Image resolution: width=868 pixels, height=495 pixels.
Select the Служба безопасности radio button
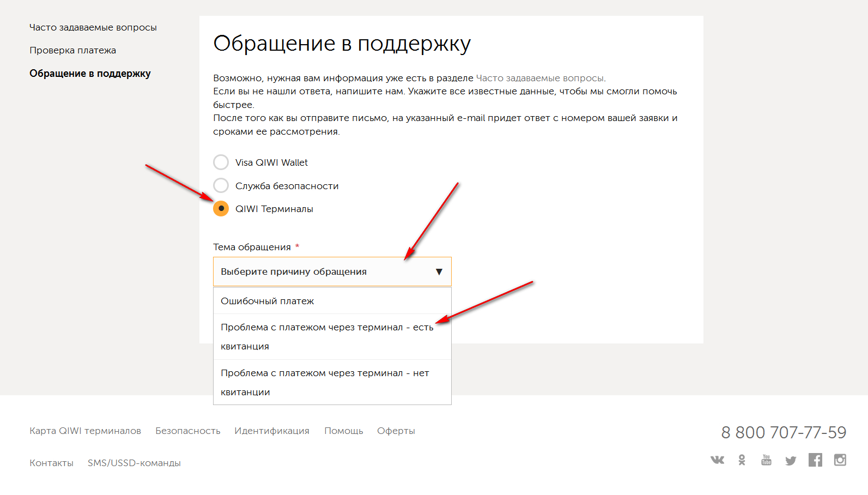click(x=221, y=185)
